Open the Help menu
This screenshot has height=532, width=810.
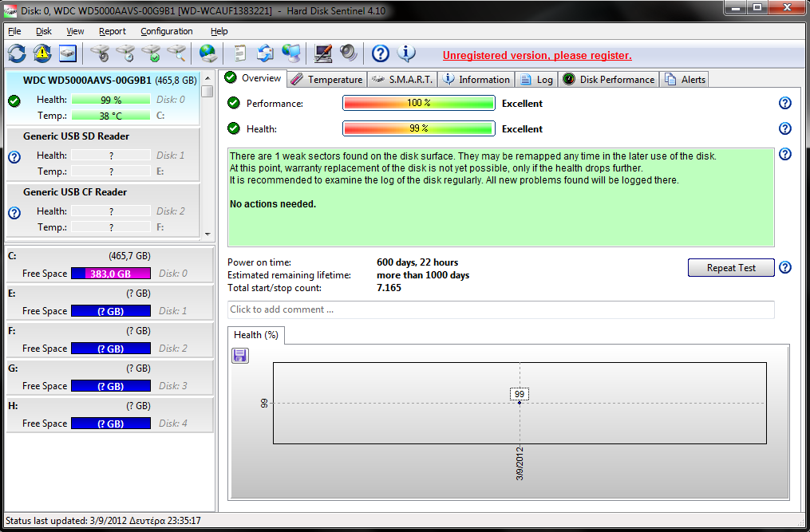point(219,31)
